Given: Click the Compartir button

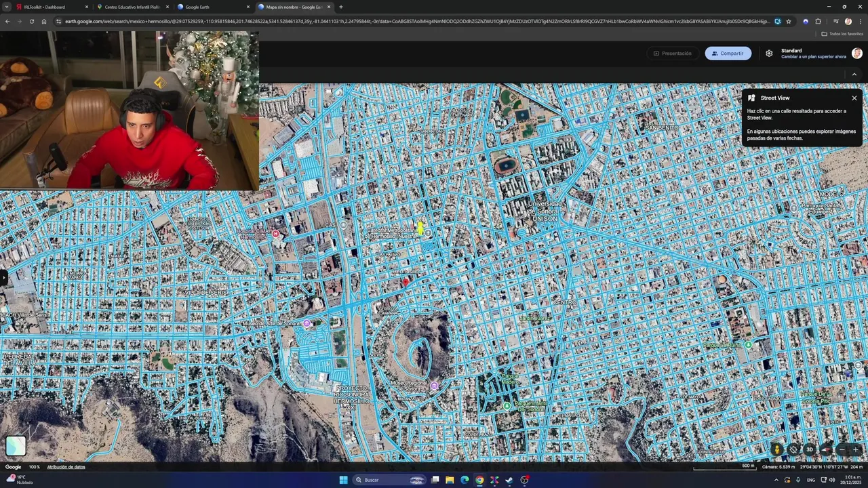Looking at the screenshot, I should (x=728, y=54).
